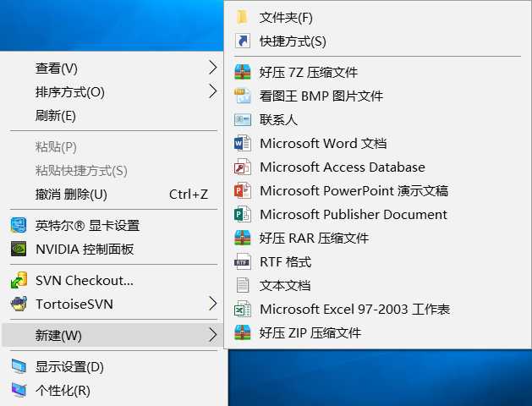Create 看图王 BMP 图片文件

pyautogui.click(x=377, y=96)
